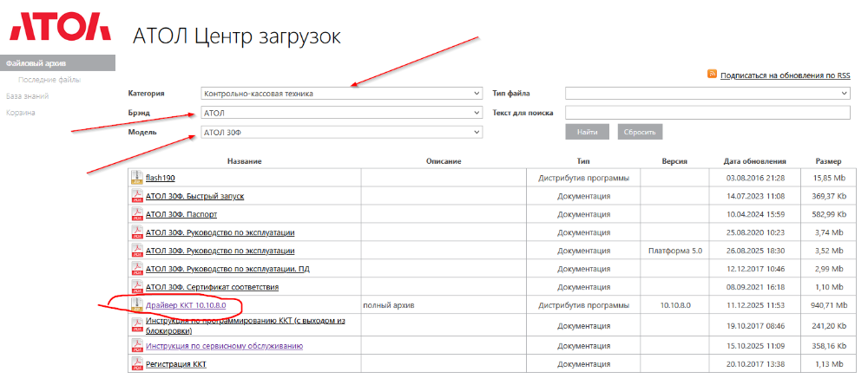The image size is (868, 385).
Task: Go to База знаний section
Action: pyautogui.click(x=27, y=96)
